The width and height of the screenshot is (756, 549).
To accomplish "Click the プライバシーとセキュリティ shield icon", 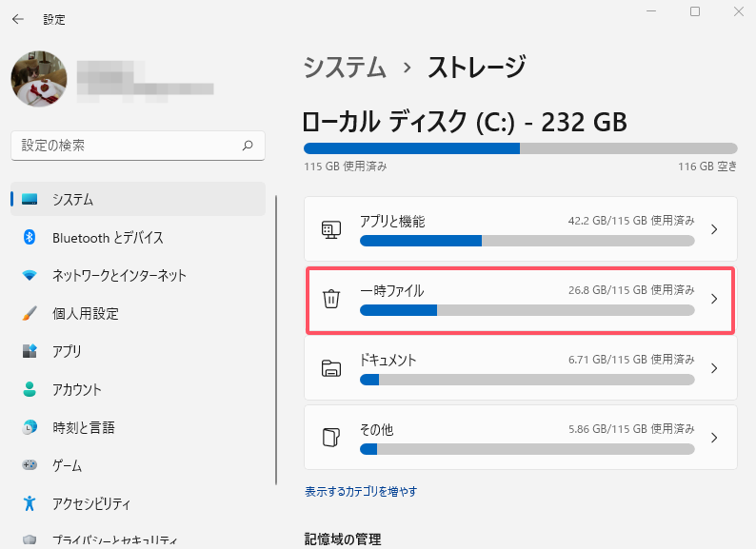I will click(30, 539).
